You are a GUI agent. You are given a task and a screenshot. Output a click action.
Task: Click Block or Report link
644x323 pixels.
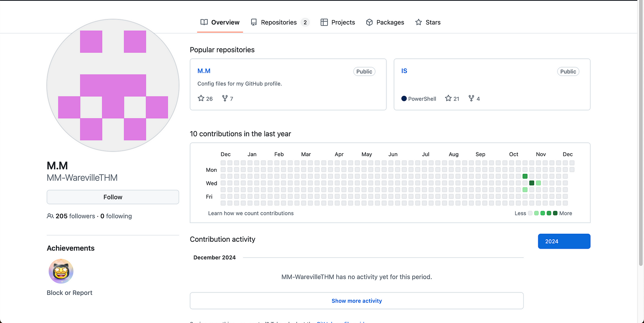(x=69, y=293)
